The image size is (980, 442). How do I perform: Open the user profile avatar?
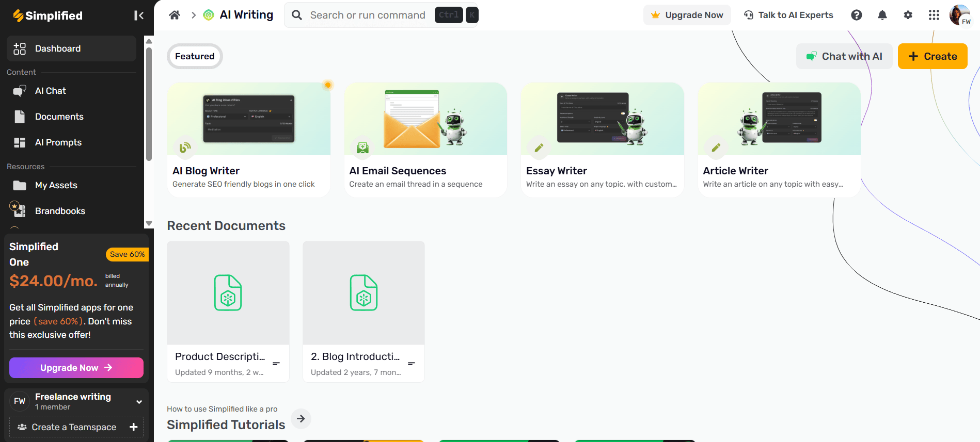point(960,15)
